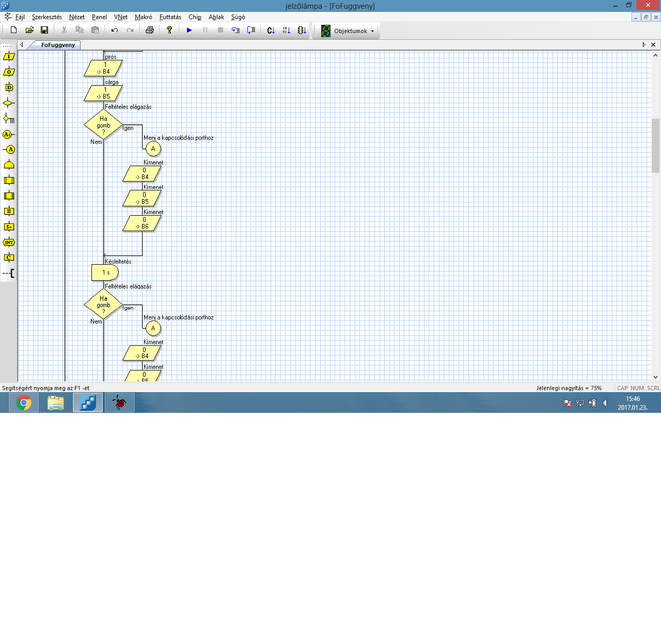Select the Jump to connection point tool
Screen dimensions: 661x644
point(9,150)
